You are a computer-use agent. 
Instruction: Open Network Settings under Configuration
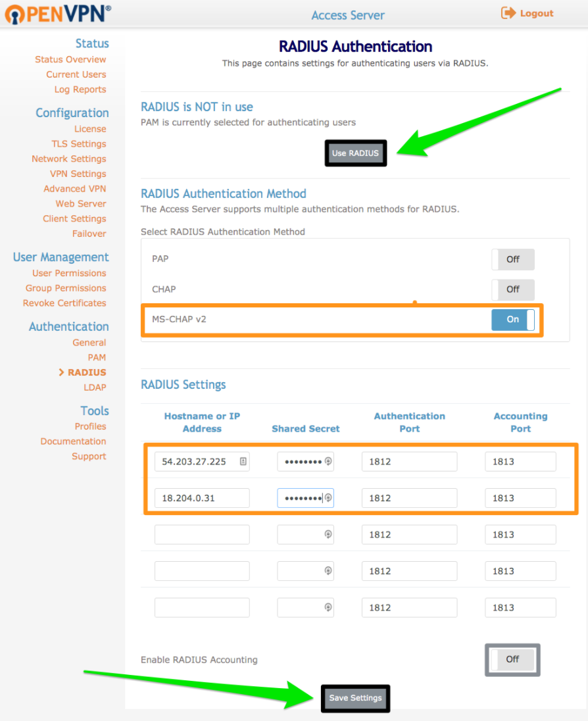tap(68, 159)
